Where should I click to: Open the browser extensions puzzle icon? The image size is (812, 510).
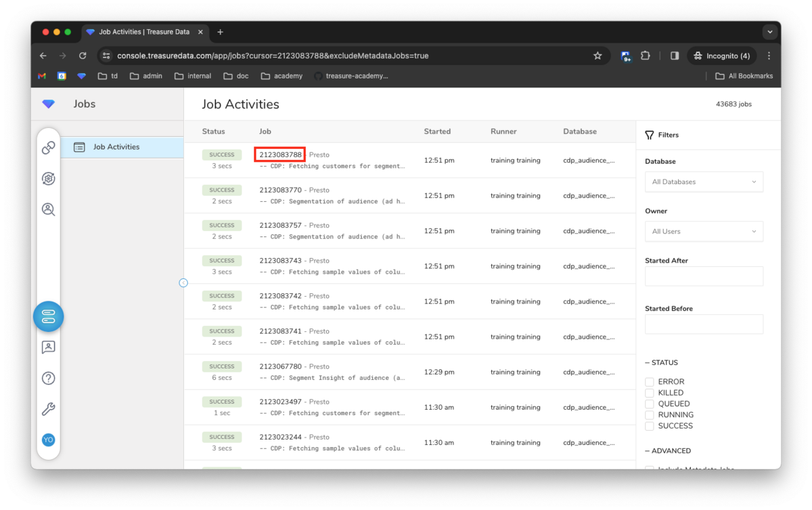(x=645, y=56)
